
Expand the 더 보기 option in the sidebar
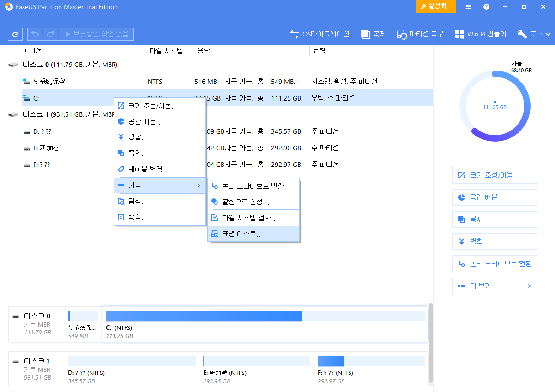pyautogui.click(x=495, y=286)
